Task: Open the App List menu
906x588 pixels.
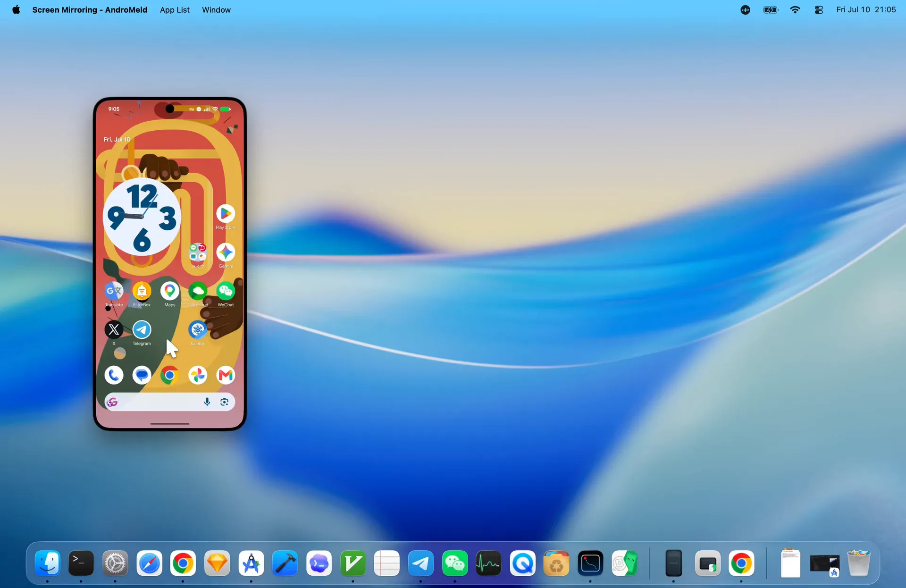Action: [175, 9]
